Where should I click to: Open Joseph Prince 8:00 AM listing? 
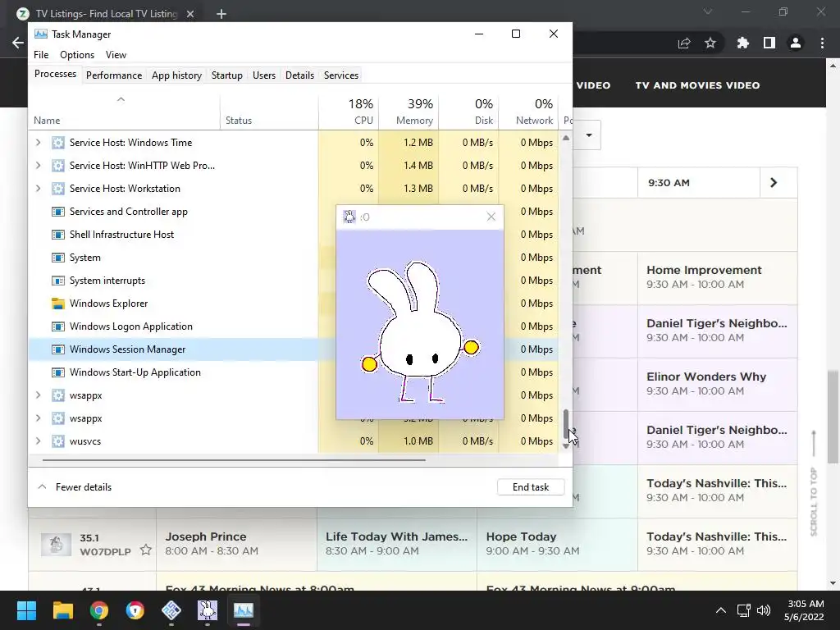(237, 545)
